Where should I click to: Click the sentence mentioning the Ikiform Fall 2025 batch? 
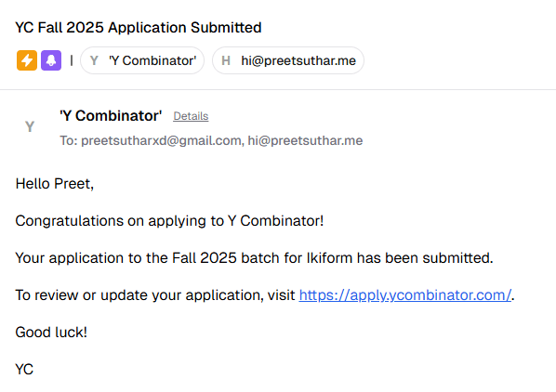tap(254, 258)
